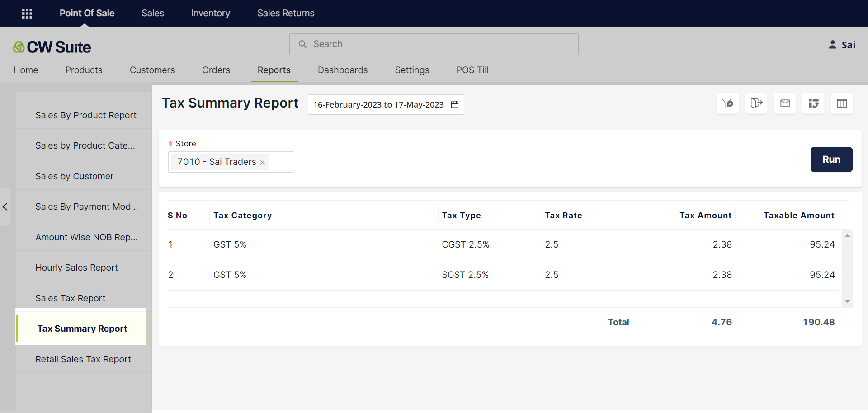This screenshot has width=868, height=413.
Task: Open the apps grid launcher icon
Action: point(27,14)
